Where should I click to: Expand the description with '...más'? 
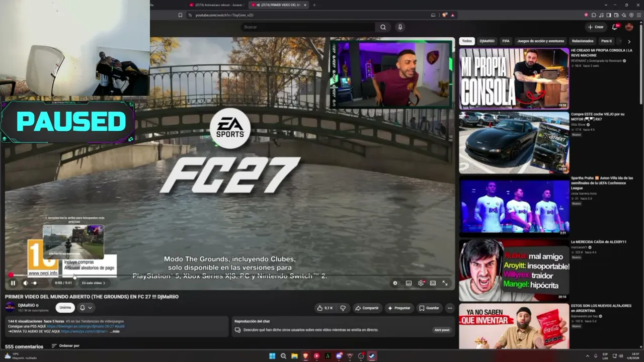point(115,331)
